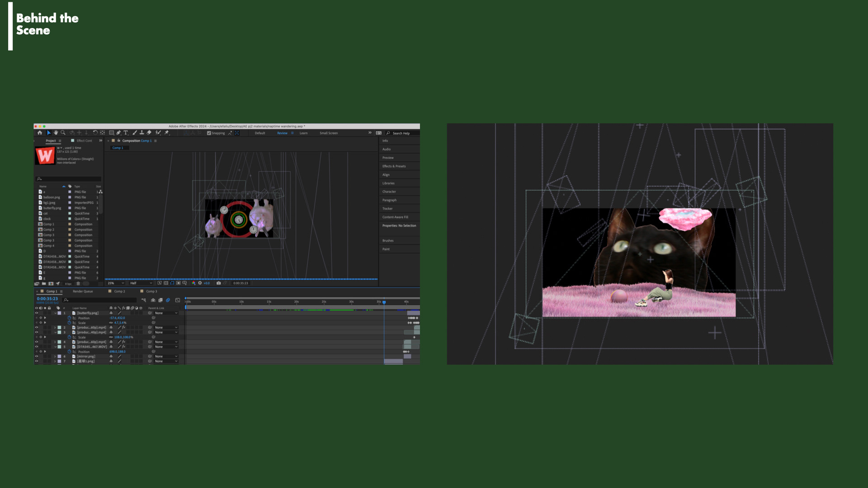Expand the mirror.png layer properties
The height and width of the screenshot is (488, 868).
[55, 357]
